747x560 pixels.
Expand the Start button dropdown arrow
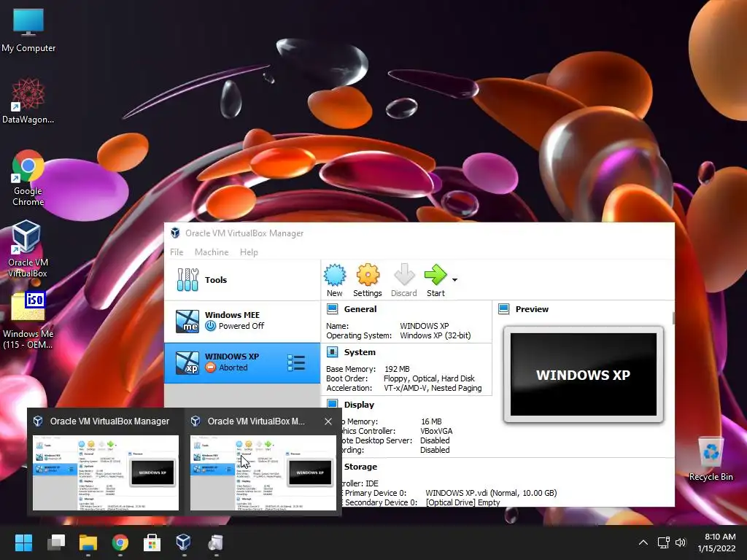[455, 279]
